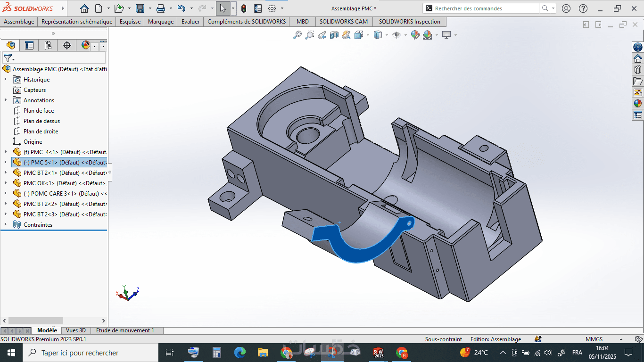Viewport: 644px width, 362px height.
Task: Open the Options gear dropdown arrow
Action: pyautogui.click(x=282, y=8)
